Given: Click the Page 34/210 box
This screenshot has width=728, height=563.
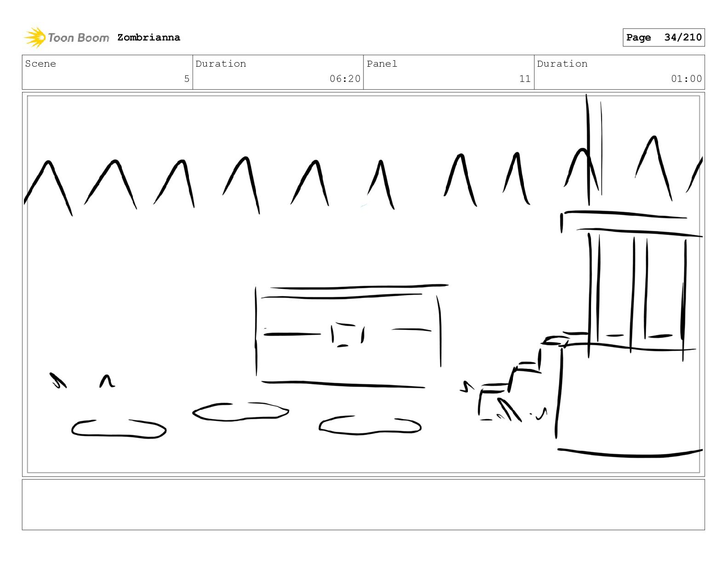Looking at the screenshot, I should 664,38.
